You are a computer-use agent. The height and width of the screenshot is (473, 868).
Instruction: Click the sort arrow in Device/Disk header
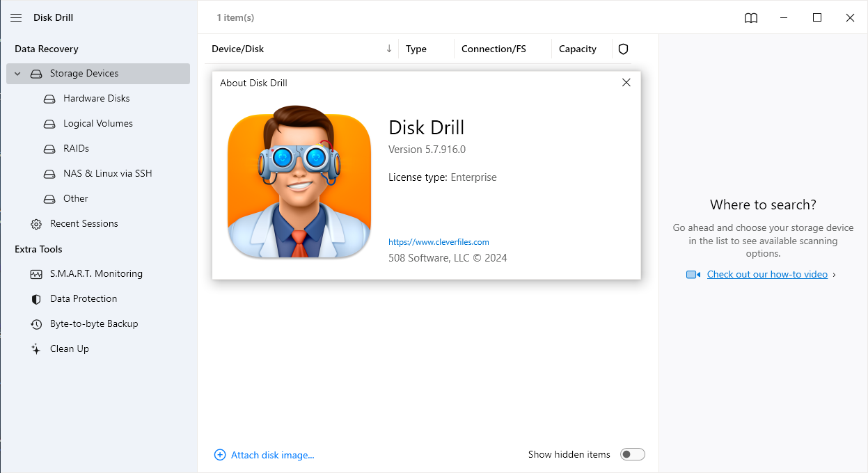pos(389,49)
